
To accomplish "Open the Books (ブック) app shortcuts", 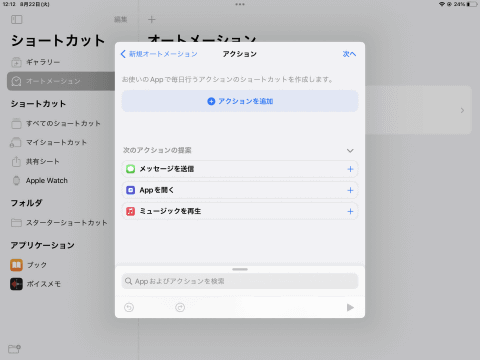I will coord(29,265).
